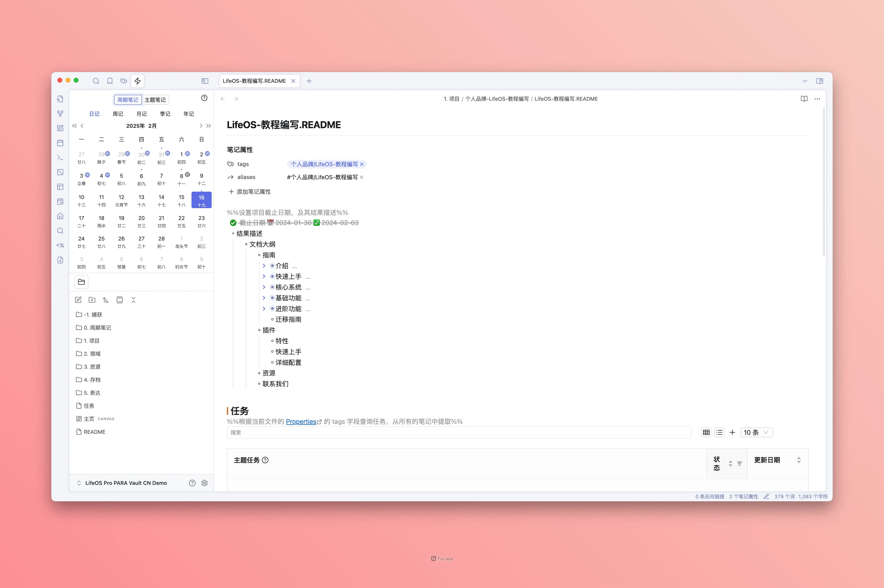
Task: Toggle the completed 截止日期 task checkbox
Action: click(233, 223)
